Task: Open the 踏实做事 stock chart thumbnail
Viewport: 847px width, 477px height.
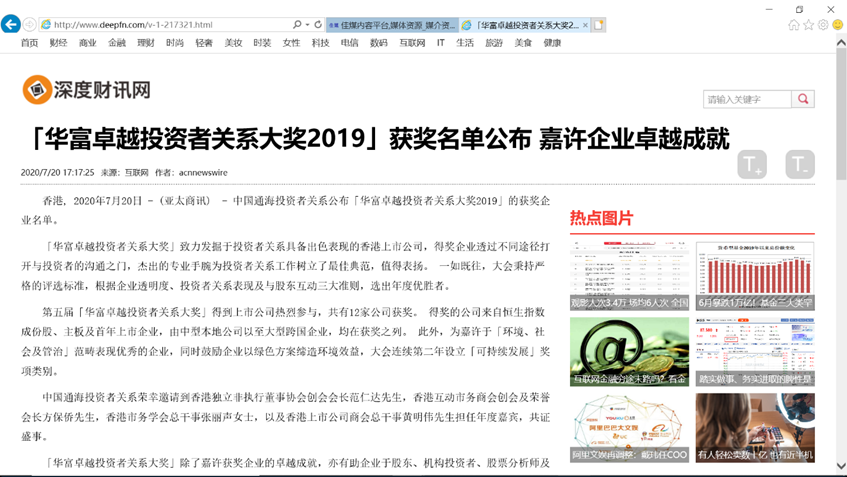Action: pos(755,352)
